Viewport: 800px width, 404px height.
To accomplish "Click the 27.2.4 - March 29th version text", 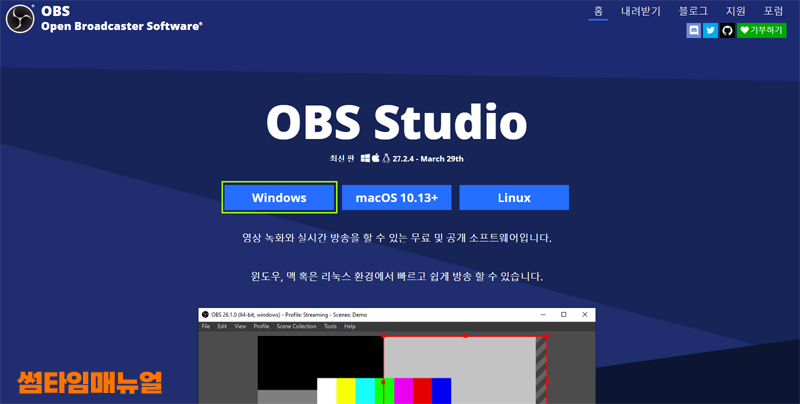I will (428, 159).
